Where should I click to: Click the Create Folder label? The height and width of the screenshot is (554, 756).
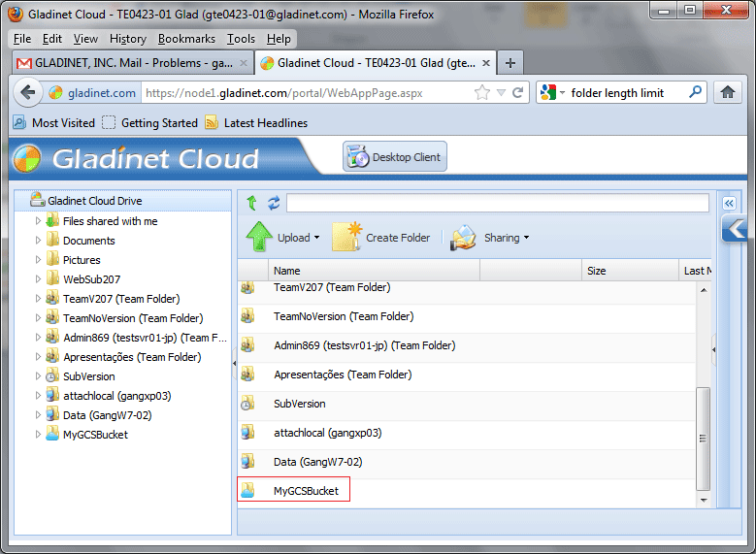pyautogui.click(x=398, y=238)
